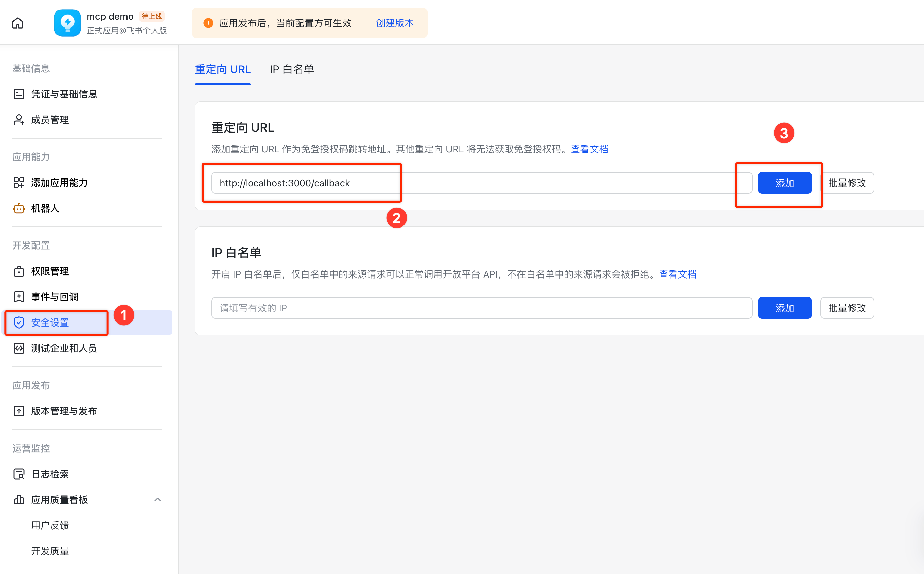Click 批量修改 next to IP field
The image size is (924, 574).
tap(847, 308)
